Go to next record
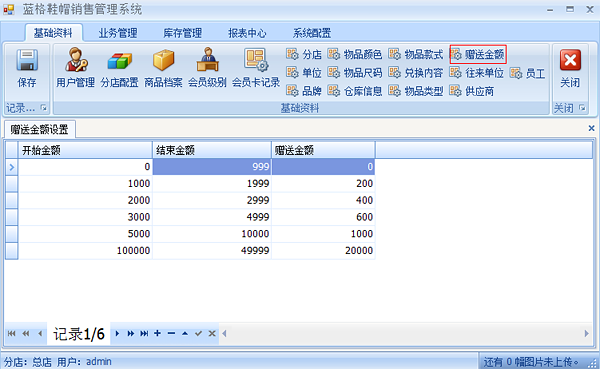 coord(117,333)
